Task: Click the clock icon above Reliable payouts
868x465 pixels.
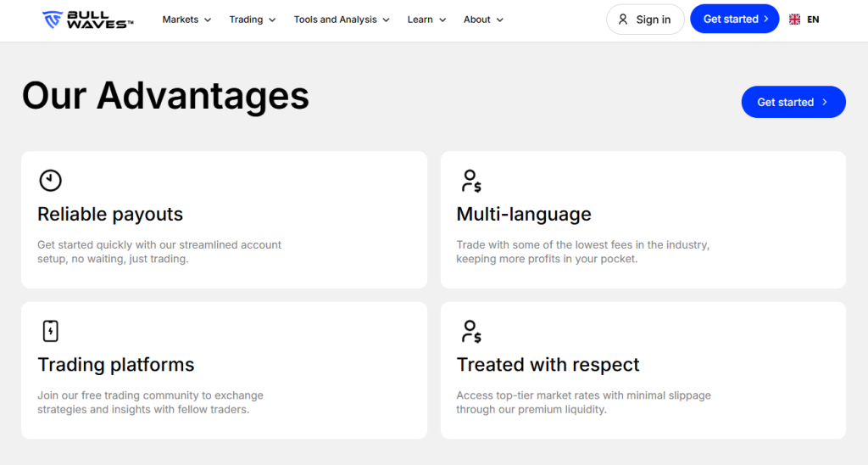Action: [51, 180]
